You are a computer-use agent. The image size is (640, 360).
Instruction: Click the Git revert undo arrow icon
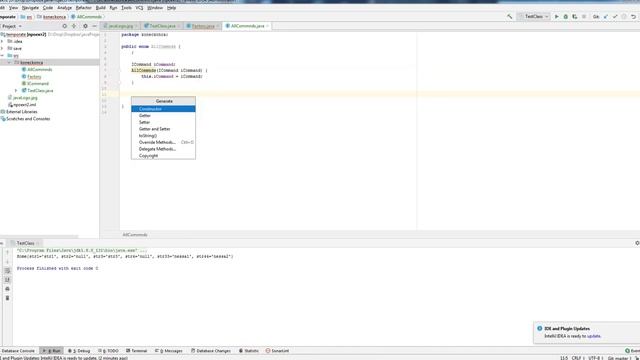[633, 17]
